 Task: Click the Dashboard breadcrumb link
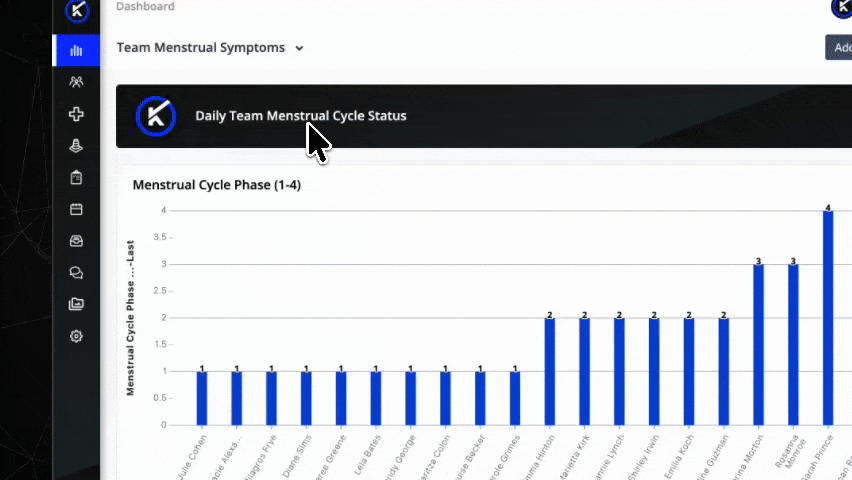145,7
